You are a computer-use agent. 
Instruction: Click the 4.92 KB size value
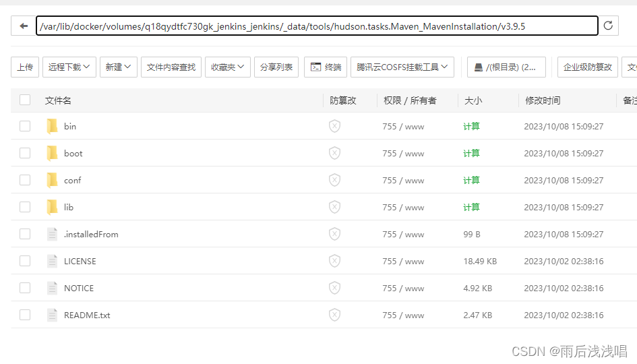click(478, 288)
